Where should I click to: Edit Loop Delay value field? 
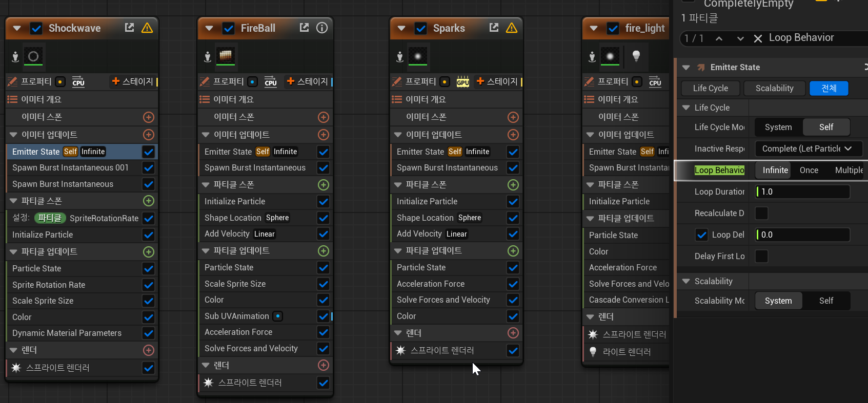[x=803, y=235]
